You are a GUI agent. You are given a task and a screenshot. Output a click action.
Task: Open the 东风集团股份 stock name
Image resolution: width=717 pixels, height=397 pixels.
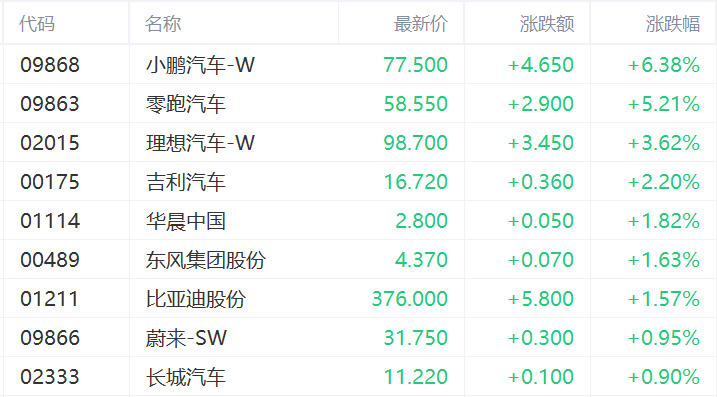coord(206,260)
